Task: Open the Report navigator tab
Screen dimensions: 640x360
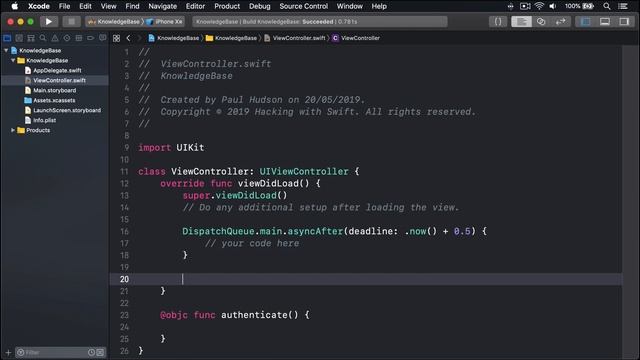Action: click(102, 38)
